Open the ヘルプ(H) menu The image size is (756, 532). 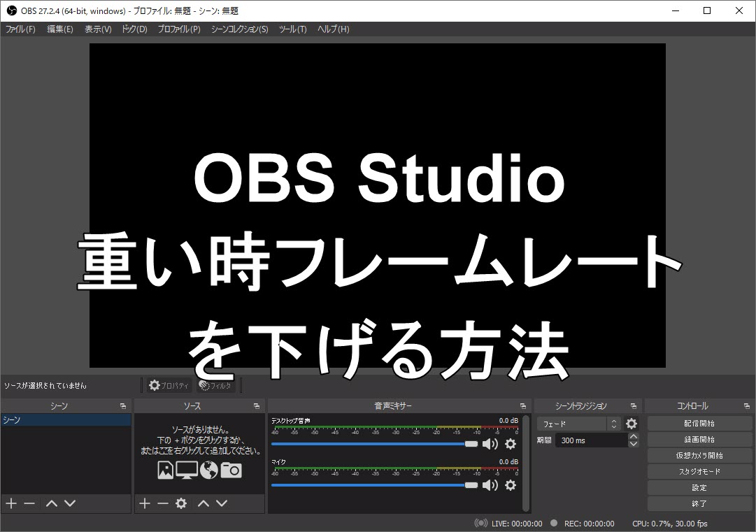tap(333, 29)
